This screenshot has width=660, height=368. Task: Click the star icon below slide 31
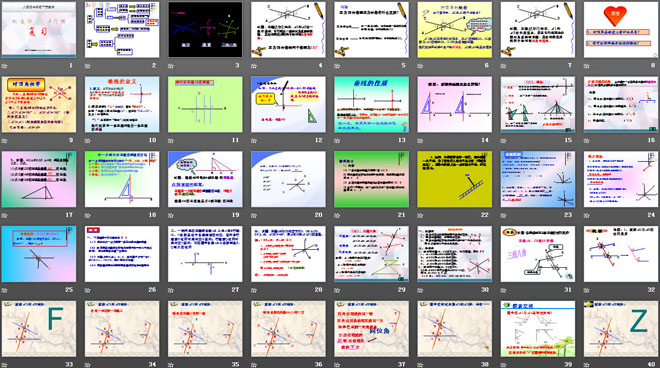pos(504,290)
